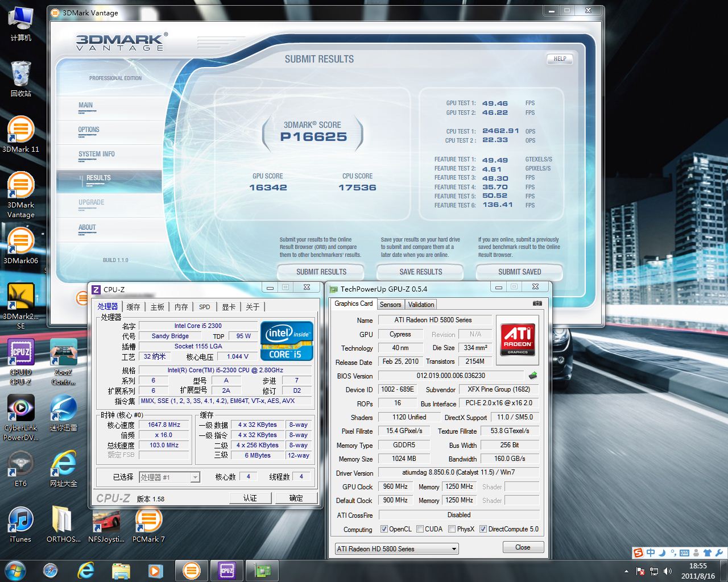Screen dimensions: 728x582
Task: Open ABOUT in 3DMark Vantage sidebar
Action: 87,227
